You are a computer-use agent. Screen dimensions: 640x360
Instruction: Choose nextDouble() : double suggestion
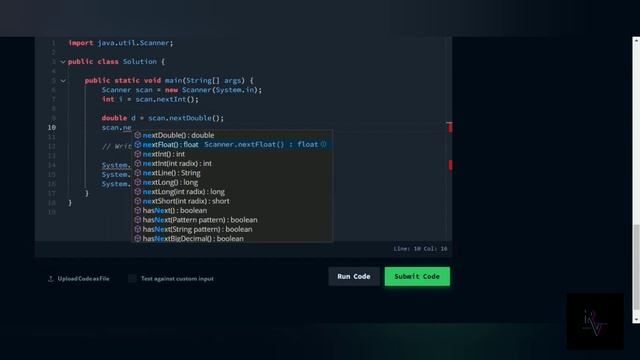[232, 135]
